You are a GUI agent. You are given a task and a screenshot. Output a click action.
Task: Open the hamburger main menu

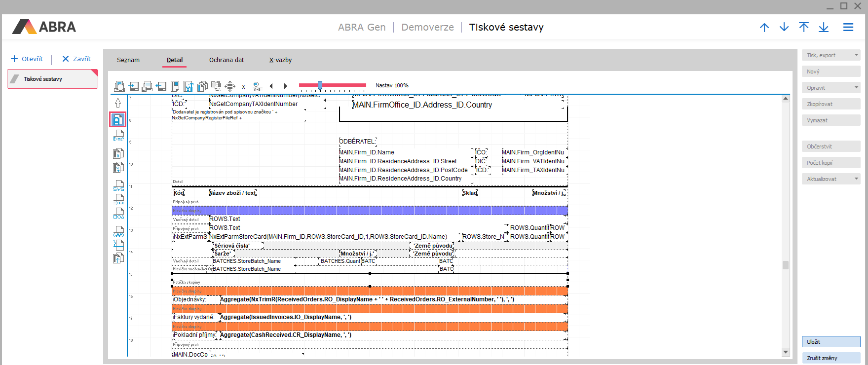(x=848, y=27)
